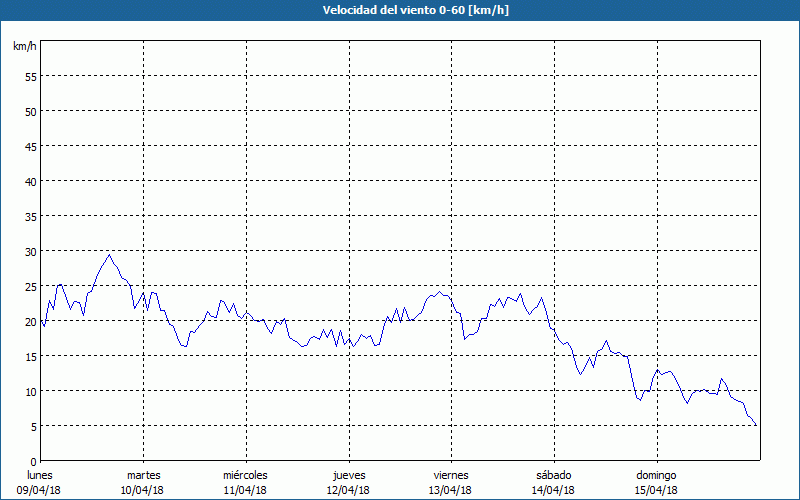
Task: Click the 'domingo' day label
Action: [x=656, y=475]
